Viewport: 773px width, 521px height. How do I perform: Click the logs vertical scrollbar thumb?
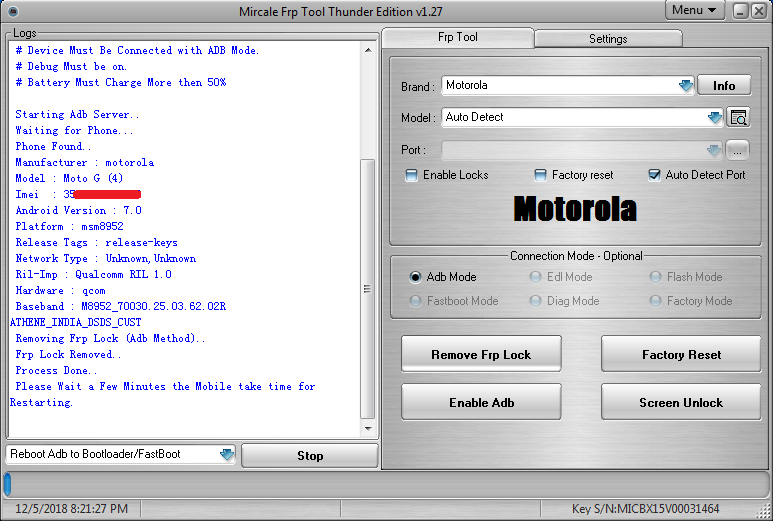(368, 289)
